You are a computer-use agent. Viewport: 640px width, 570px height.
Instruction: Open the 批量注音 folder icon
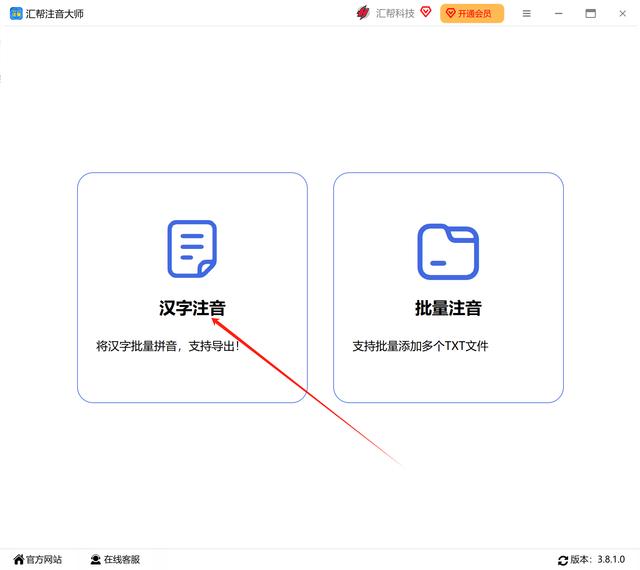(448, 252)
